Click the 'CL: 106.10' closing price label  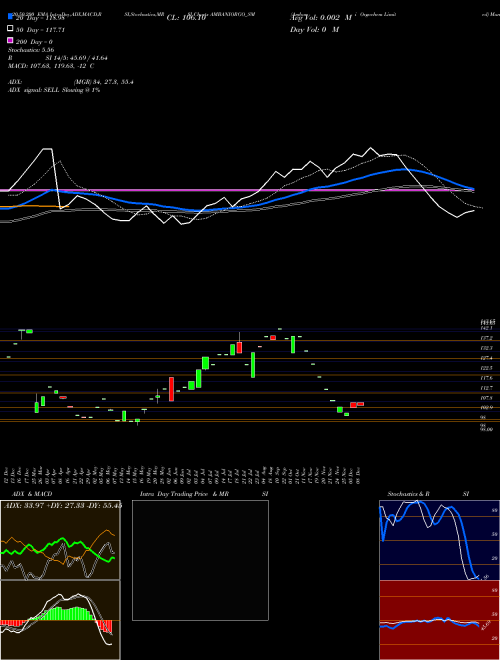(x=186, y=18)
